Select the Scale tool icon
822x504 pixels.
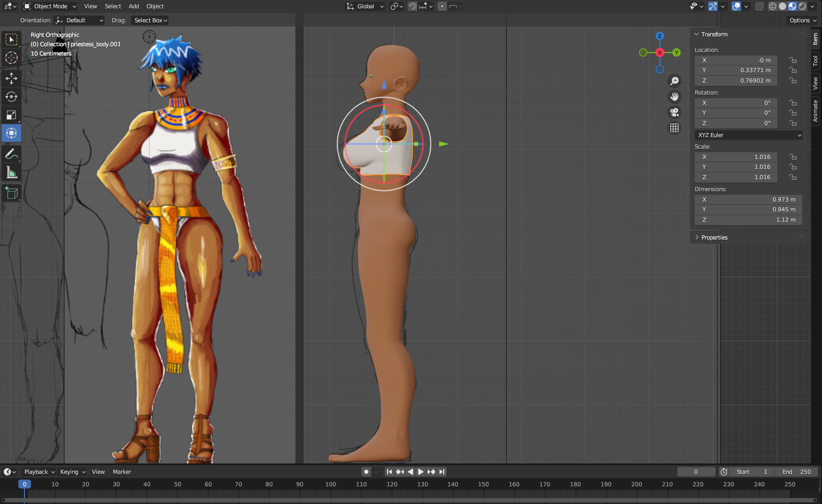point(11,115)
